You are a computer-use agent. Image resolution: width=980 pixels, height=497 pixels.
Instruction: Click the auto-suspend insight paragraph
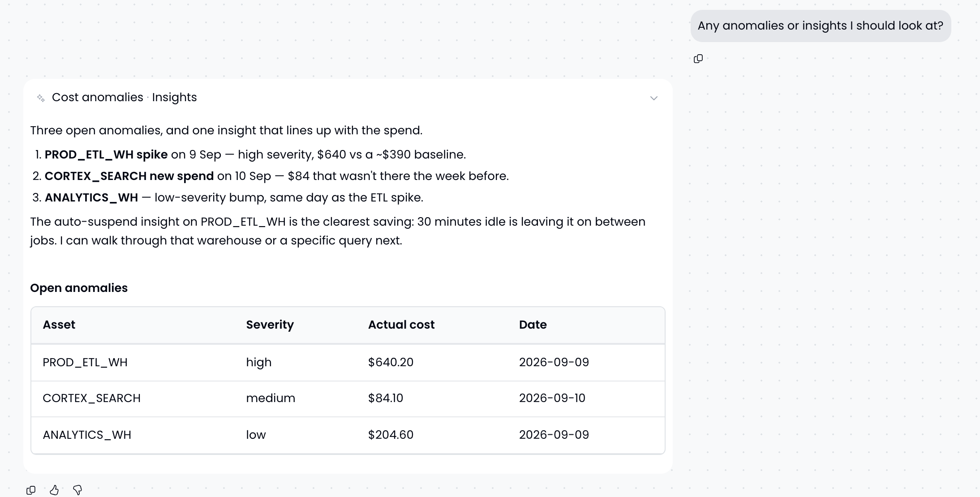(x=338, y=231)
